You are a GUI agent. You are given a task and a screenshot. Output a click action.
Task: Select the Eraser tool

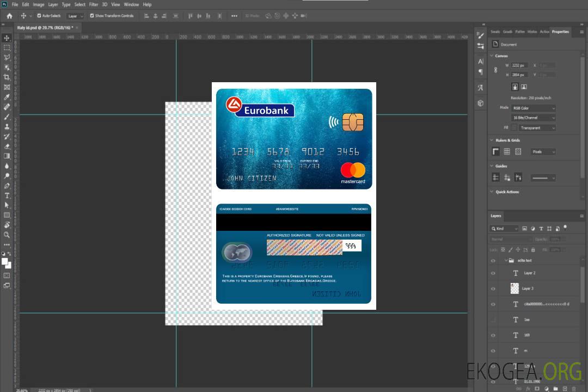click(7, 146)
